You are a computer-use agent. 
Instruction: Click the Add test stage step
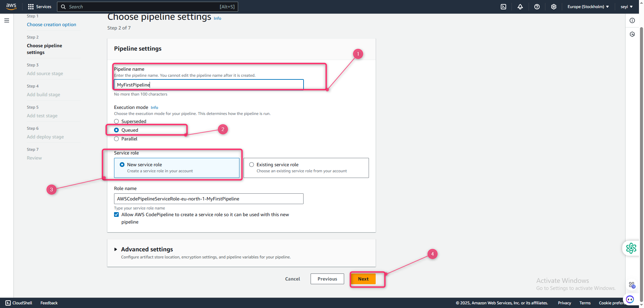42,116
